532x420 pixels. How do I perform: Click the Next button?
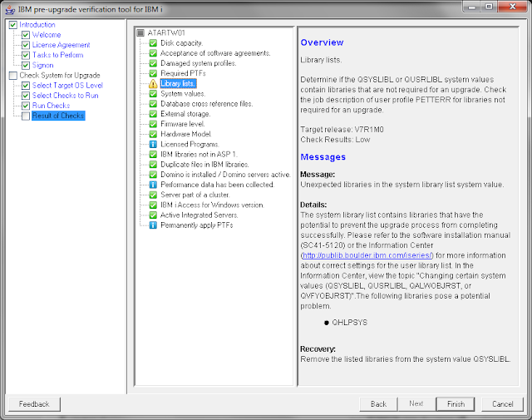pyautogui.click(x=416, y=403)
